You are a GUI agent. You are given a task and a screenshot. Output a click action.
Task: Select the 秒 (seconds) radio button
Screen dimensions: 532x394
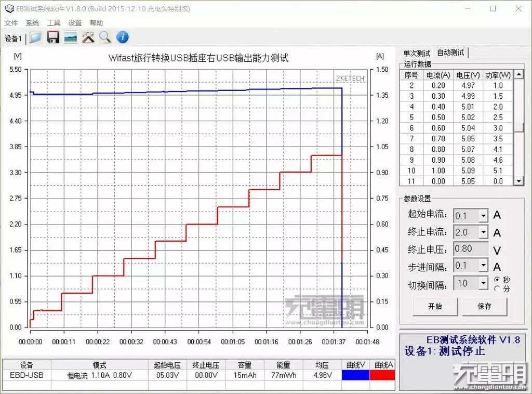point(497,279)
